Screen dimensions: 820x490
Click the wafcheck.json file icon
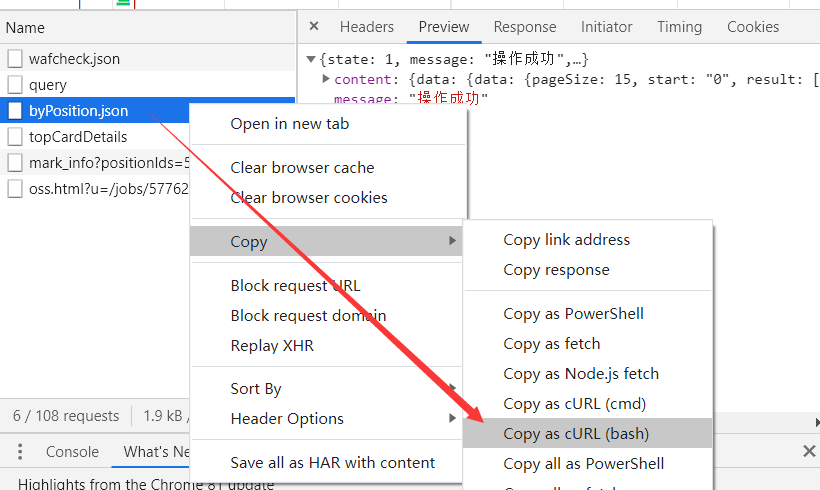[15, 59]
